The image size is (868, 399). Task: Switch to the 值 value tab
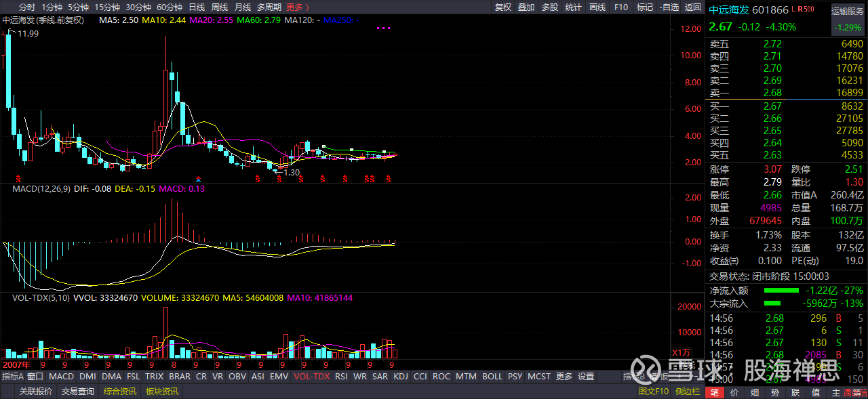pos(816,393)
